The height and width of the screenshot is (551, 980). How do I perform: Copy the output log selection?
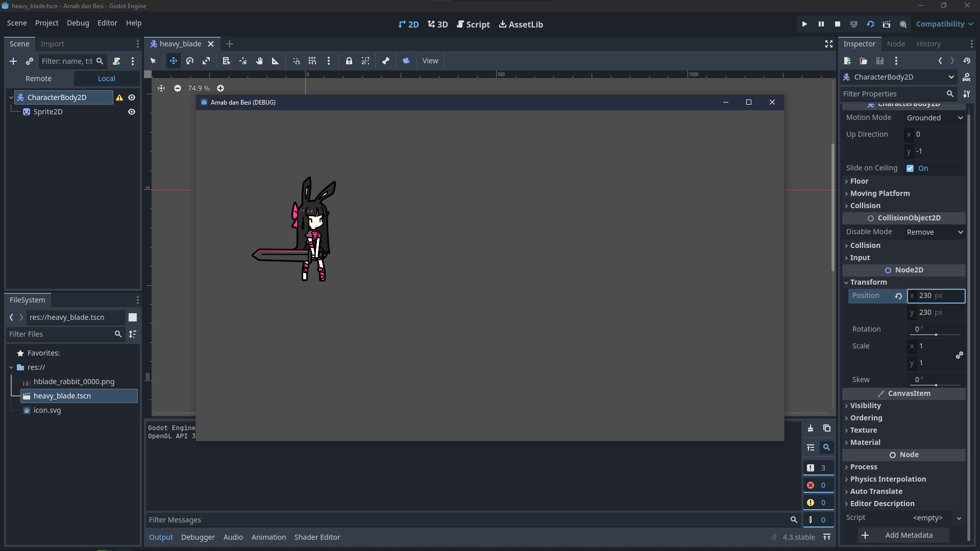[827, 429]
